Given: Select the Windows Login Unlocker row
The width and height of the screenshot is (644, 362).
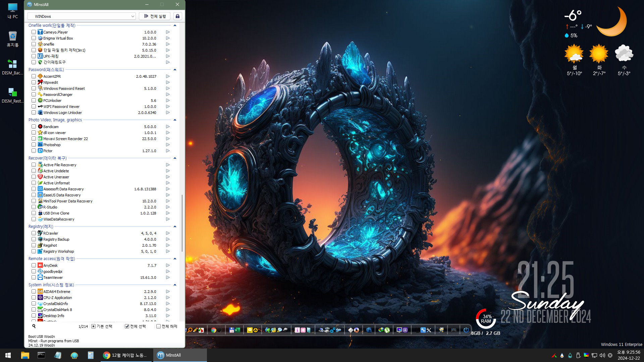Looking at the screenshot, I should (101, 113).
